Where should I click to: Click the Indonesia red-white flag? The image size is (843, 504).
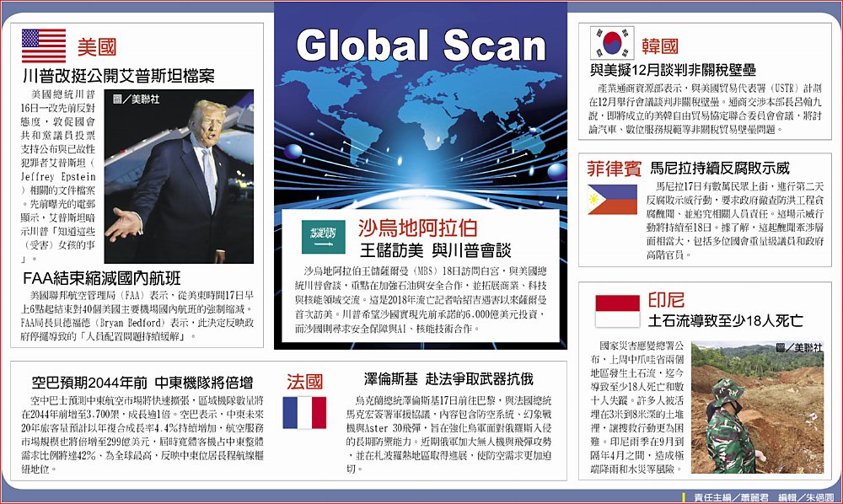click(617, 309)
